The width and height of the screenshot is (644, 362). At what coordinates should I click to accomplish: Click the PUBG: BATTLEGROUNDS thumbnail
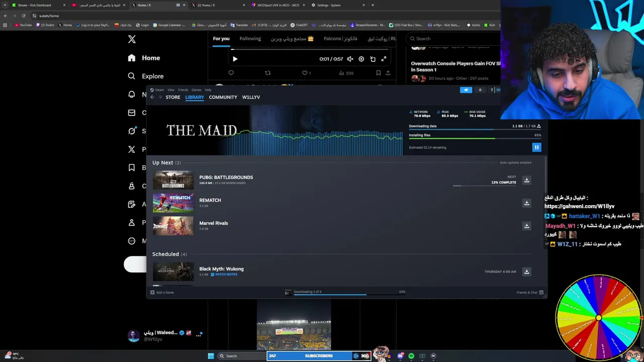click(x=173, y=180)
